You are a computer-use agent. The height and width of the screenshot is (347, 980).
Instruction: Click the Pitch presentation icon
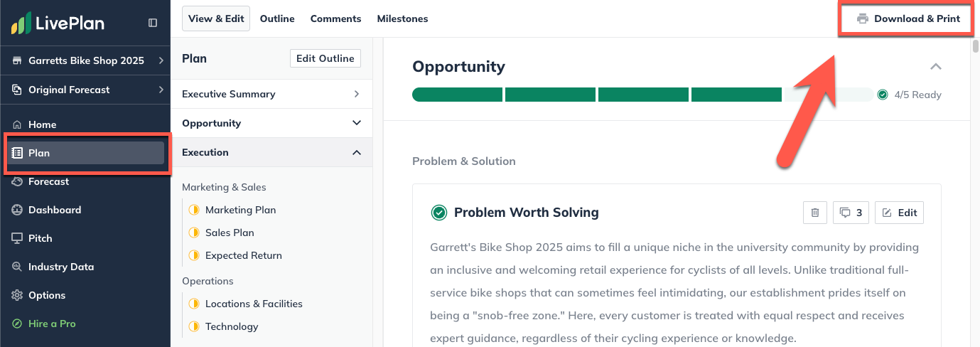coord(17,238)
